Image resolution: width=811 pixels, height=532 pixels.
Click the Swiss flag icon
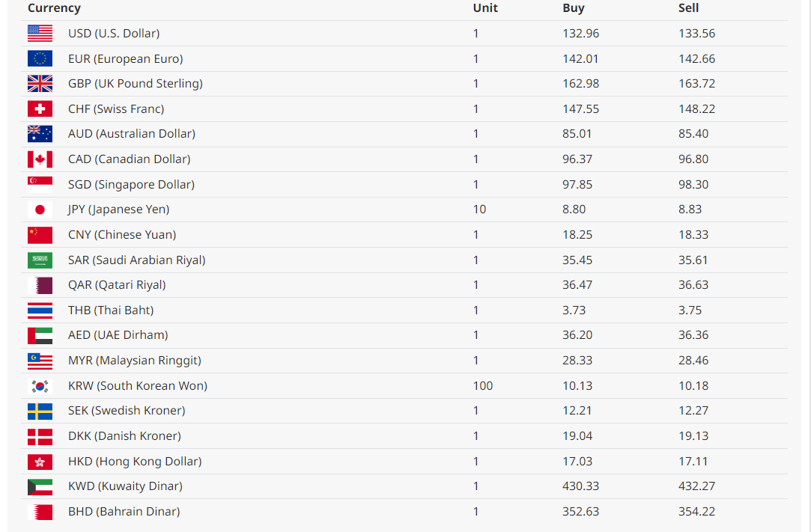[x=40, y=108]
